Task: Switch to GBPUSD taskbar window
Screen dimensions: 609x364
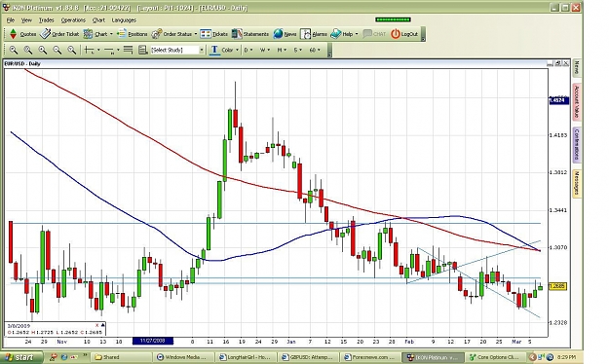Action: (x=309, y=357)
